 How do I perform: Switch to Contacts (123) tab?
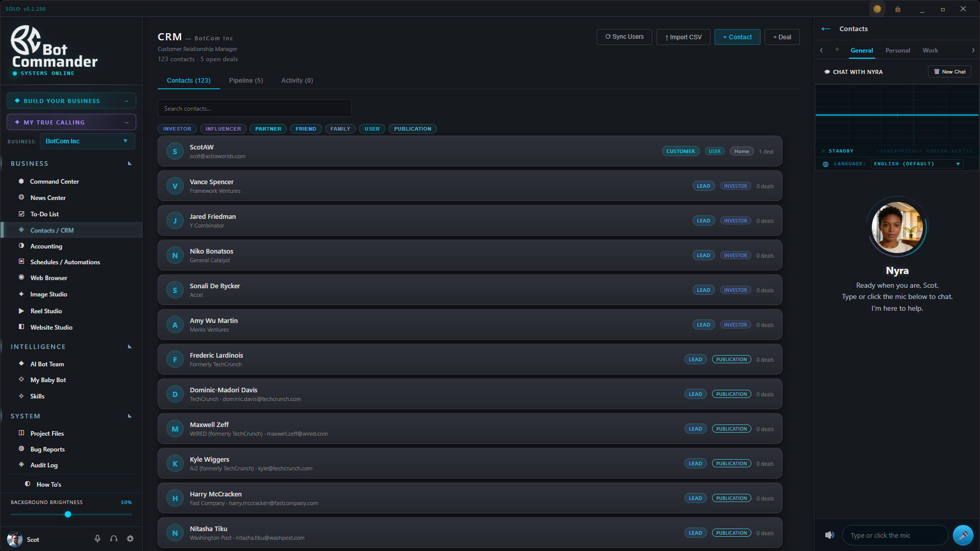(x=188, y=81)
